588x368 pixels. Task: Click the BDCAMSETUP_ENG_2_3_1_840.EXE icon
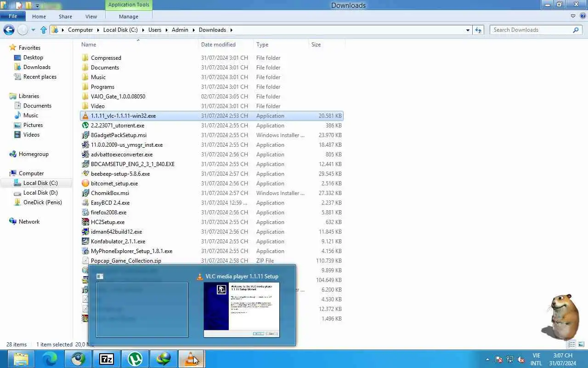(x=85, y=164)
